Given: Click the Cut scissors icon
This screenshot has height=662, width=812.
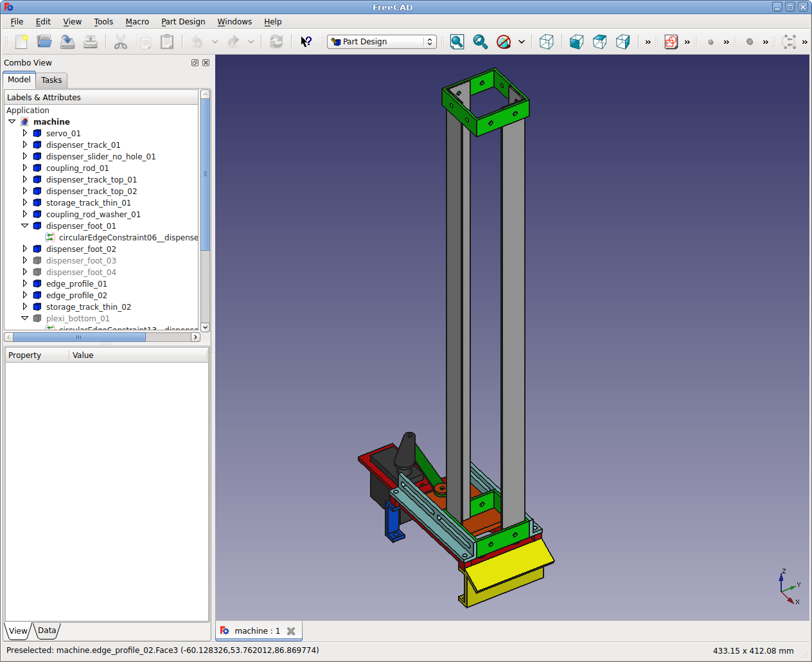Looking at the screenshot, I should click(x=121, y=42).
